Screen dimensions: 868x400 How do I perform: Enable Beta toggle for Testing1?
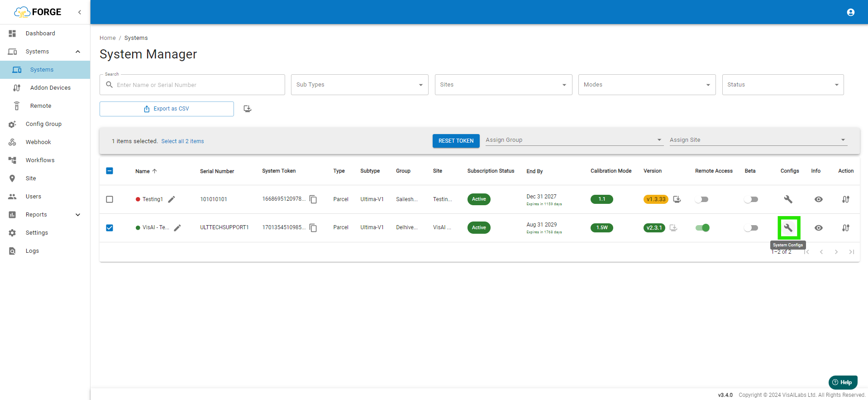[x=751, y=199]
